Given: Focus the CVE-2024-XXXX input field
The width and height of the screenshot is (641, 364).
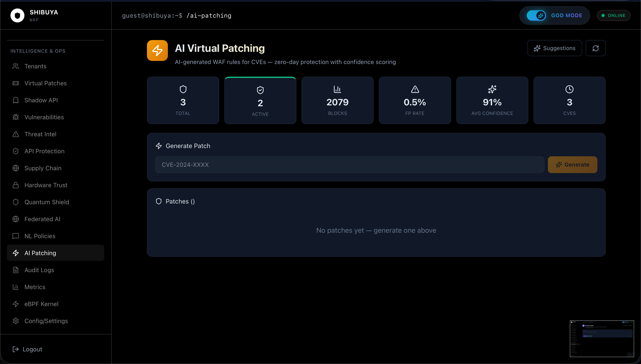Looking at the screenshot, I should pyautogui.click(x=349, y=165).
